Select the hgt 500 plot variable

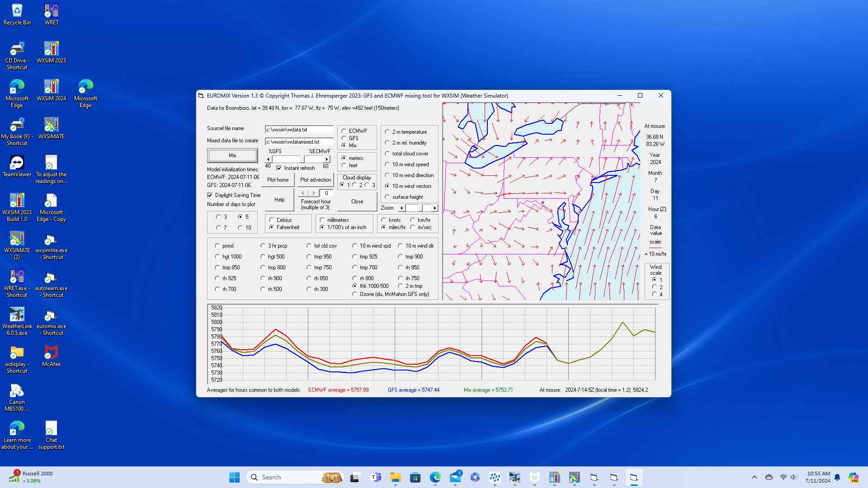263,257
